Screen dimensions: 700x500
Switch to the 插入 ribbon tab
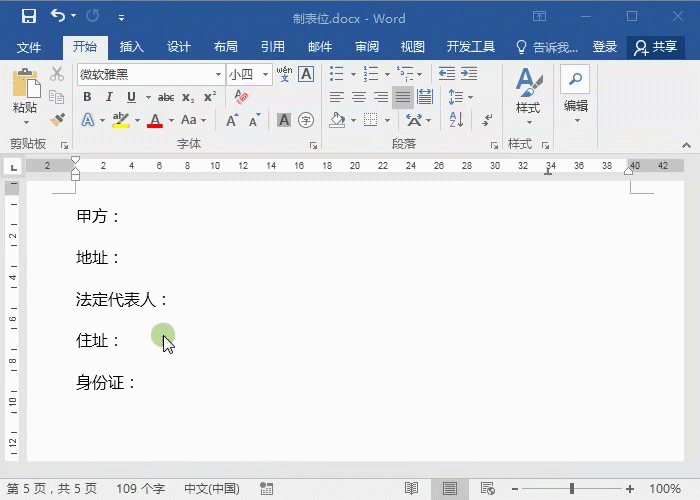(131, 47)
